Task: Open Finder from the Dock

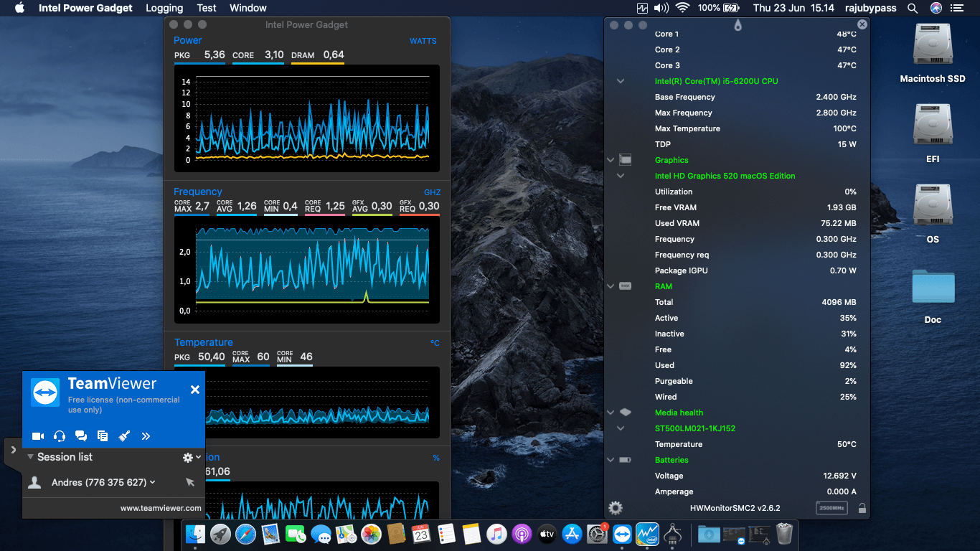Action: click(195, 534)
